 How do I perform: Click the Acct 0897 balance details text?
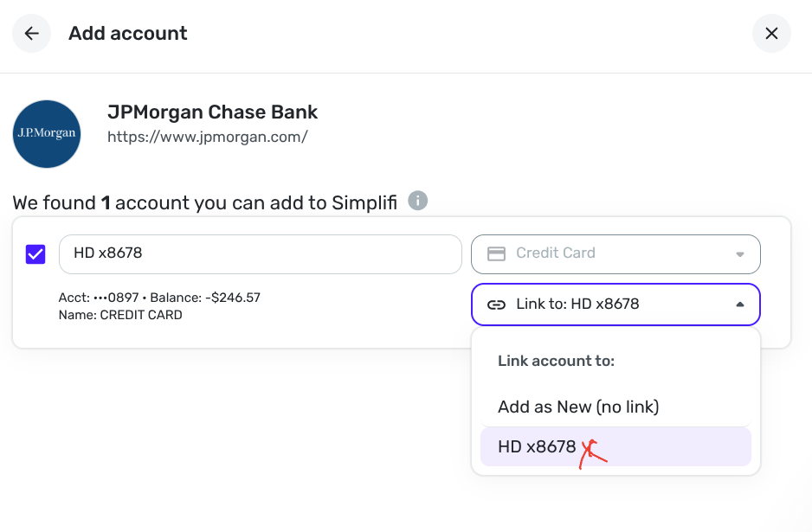click(x=159, y=298)
